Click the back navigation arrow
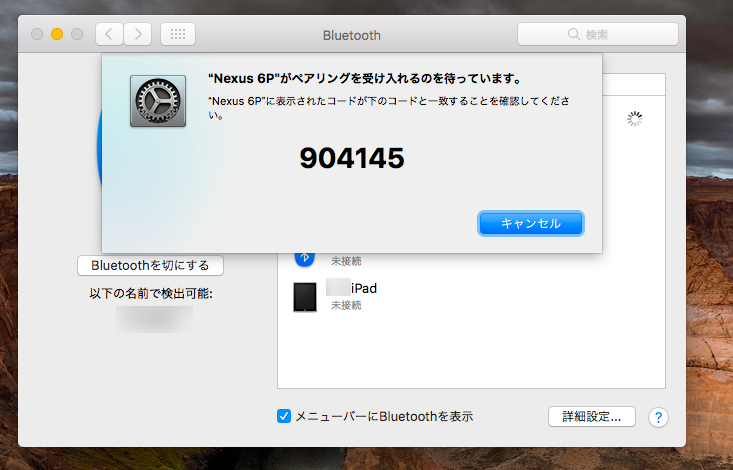The height and width of the screenshot is (470, 733). (x=109, y=34)
